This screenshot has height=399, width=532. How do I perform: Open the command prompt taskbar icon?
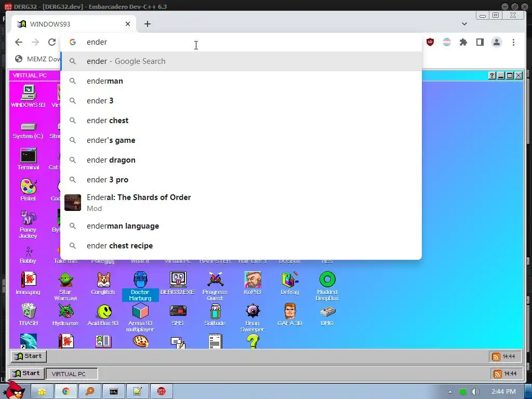114,392
